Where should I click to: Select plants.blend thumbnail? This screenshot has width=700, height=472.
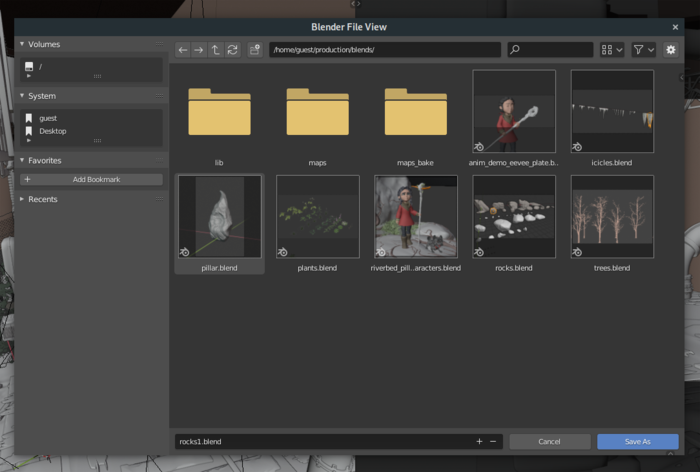tap(317, 217)
